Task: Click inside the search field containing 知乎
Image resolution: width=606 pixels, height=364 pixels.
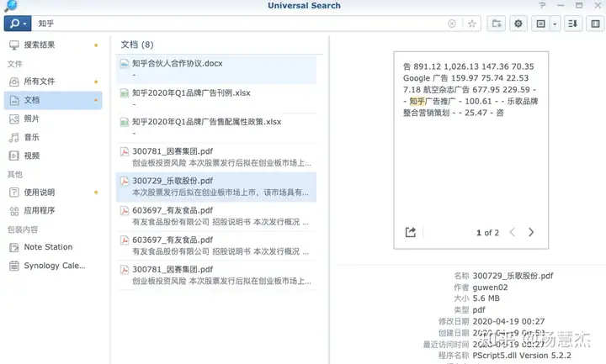Action: tap(240, 24)
